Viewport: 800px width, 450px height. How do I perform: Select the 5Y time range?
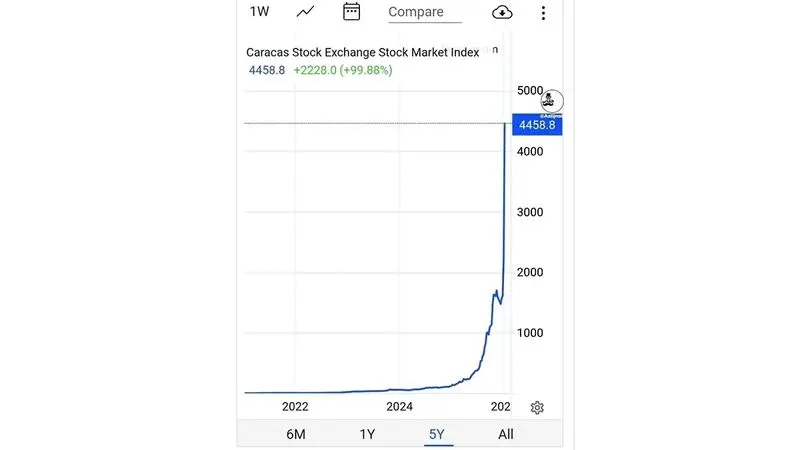pyautogui.click(x=437, y=434)
